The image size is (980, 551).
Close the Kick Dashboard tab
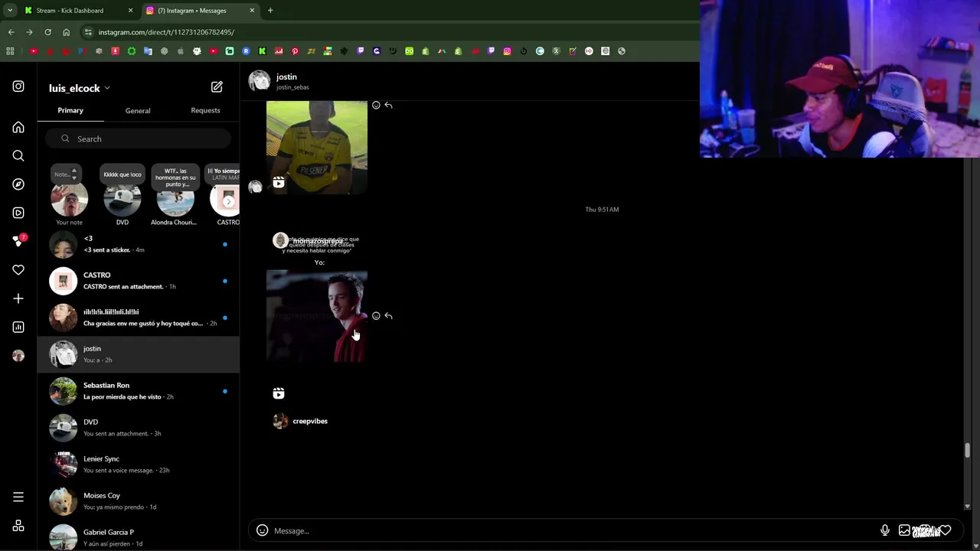tap(130, 10)
